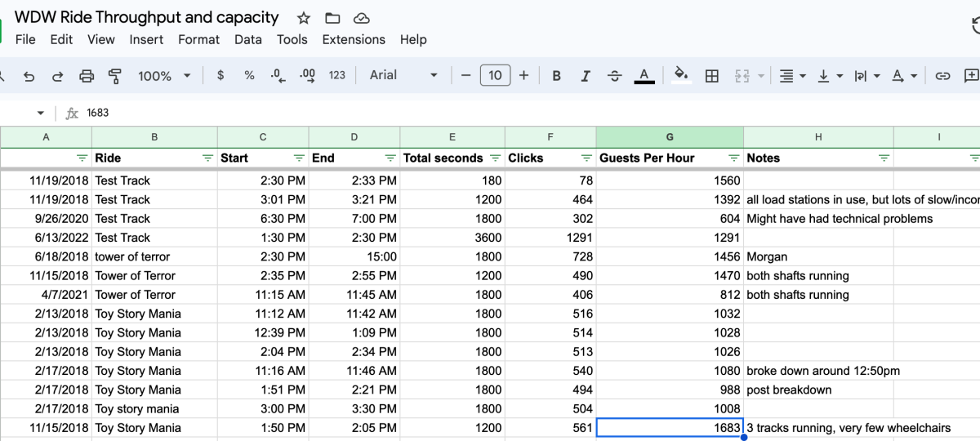
Task: Toggle italic formatting
Action: pos(585,76)
